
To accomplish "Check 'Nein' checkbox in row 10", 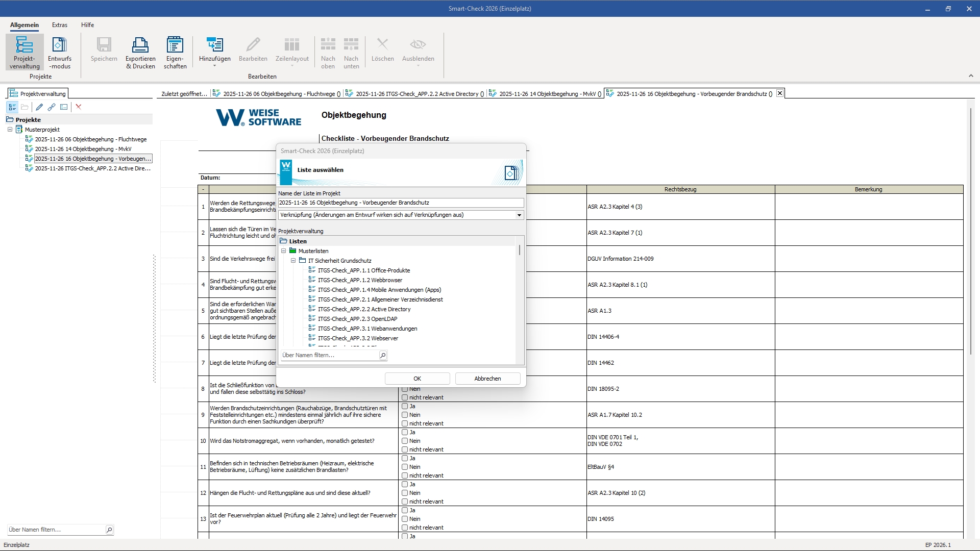I will (405, 441).
